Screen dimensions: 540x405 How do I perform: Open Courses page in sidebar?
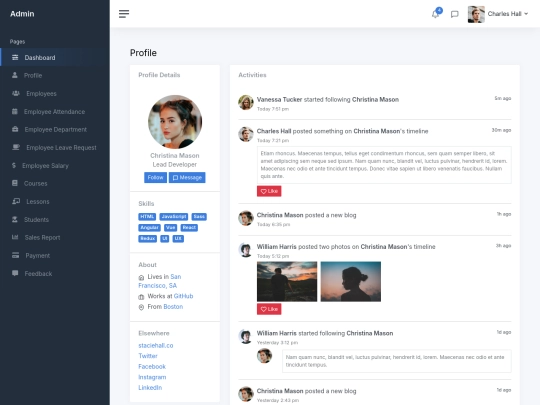pyautogui.click(x=55, y=184)
